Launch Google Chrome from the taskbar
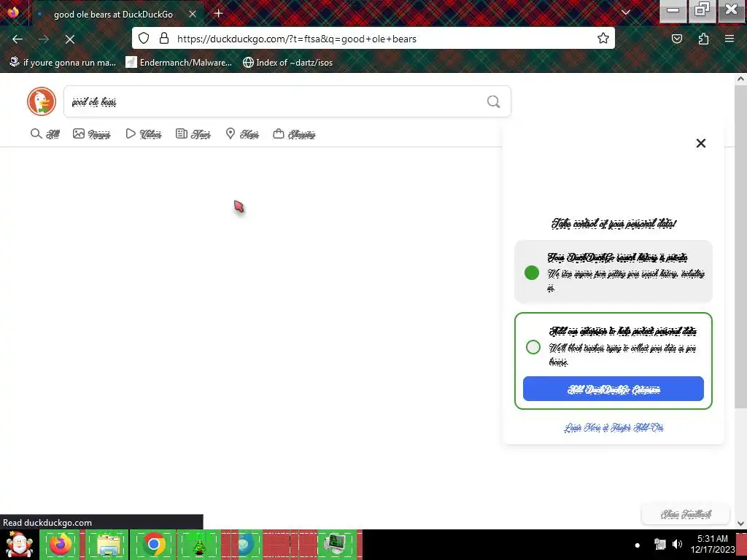Viewport: 747px width, 560px height. pos(153,544)
